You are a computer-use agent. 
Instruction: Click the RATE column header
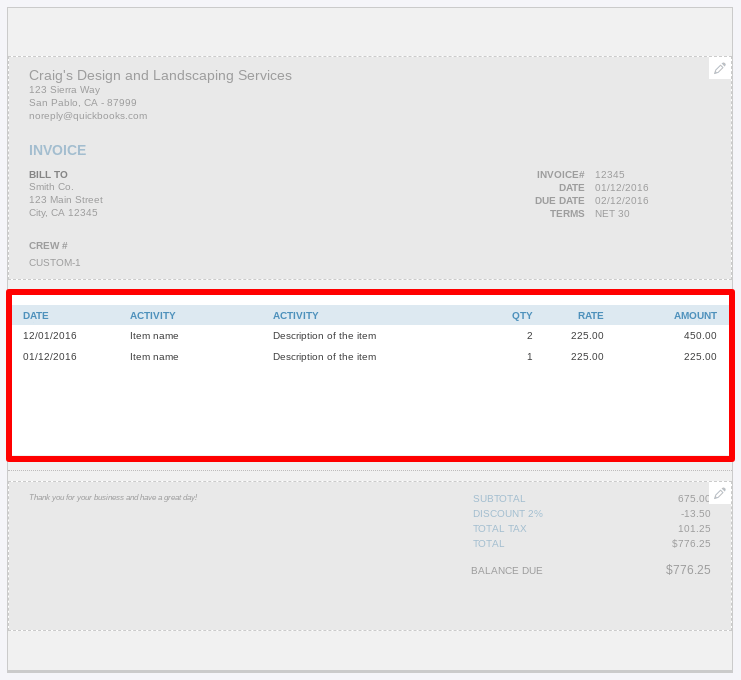[x=590, y=316]
